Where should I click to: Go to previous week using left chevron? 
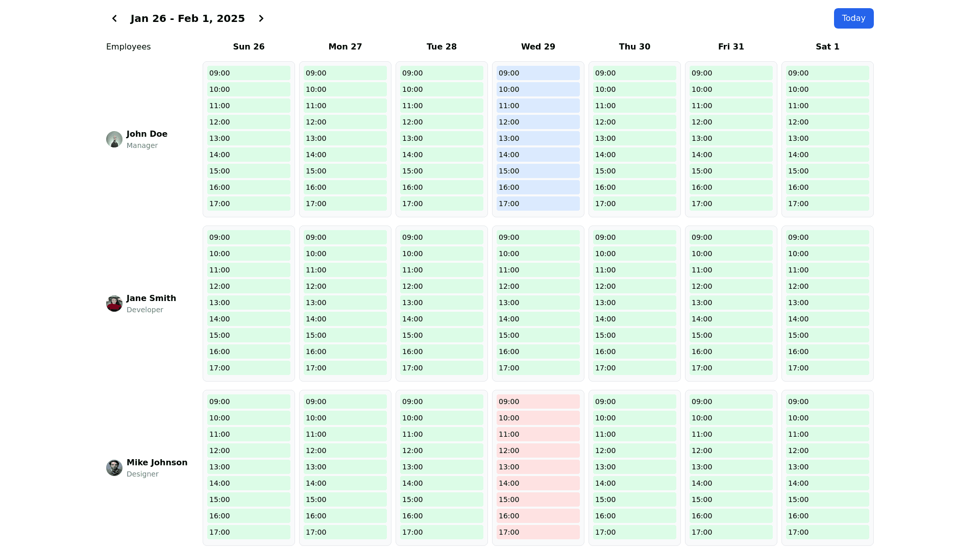pos(114,18)
